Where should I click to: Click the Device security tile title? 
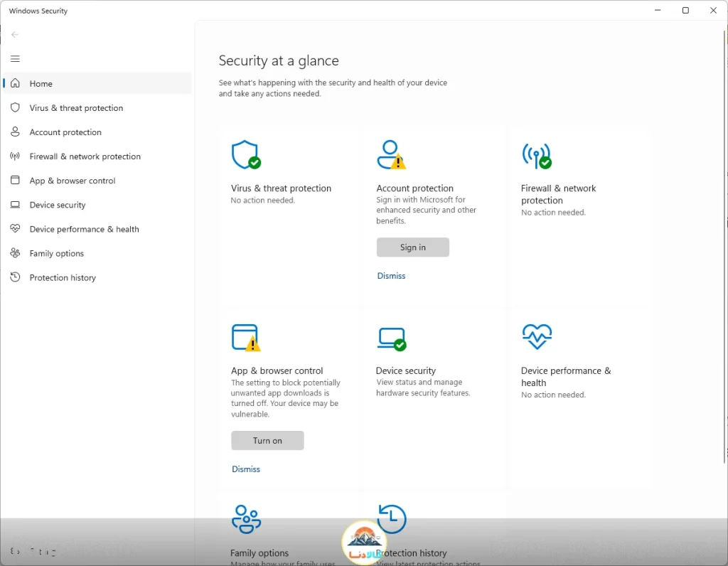[405, 370]
